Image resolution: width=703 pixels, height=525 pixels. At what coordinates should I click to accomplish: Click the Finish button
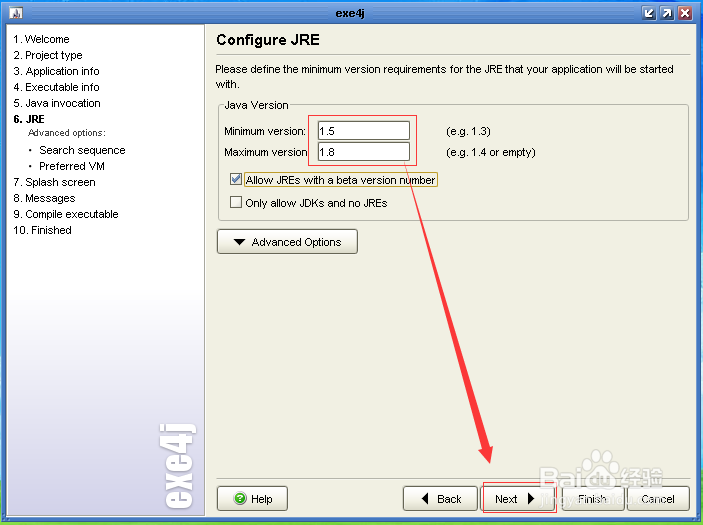click(x=593, y=499)
